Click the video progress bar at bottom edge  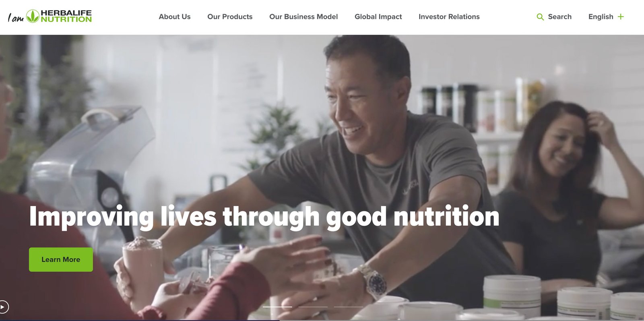[x=322, y=320]
